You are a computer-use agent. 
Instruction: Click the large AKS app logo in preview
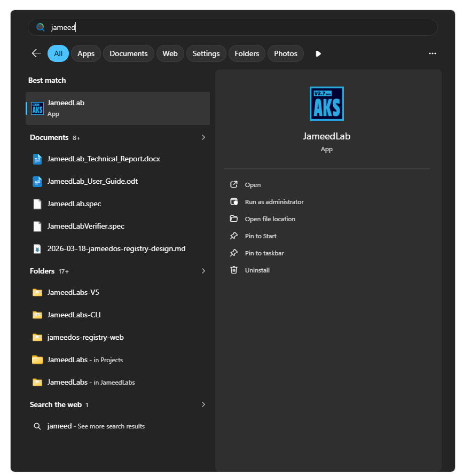coord(326,104)
